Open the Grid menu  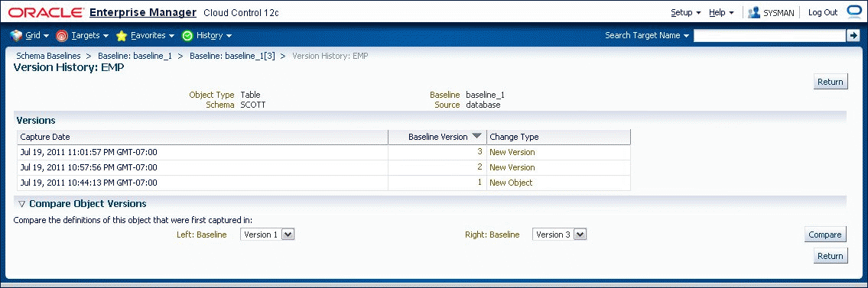click(37, 35)
